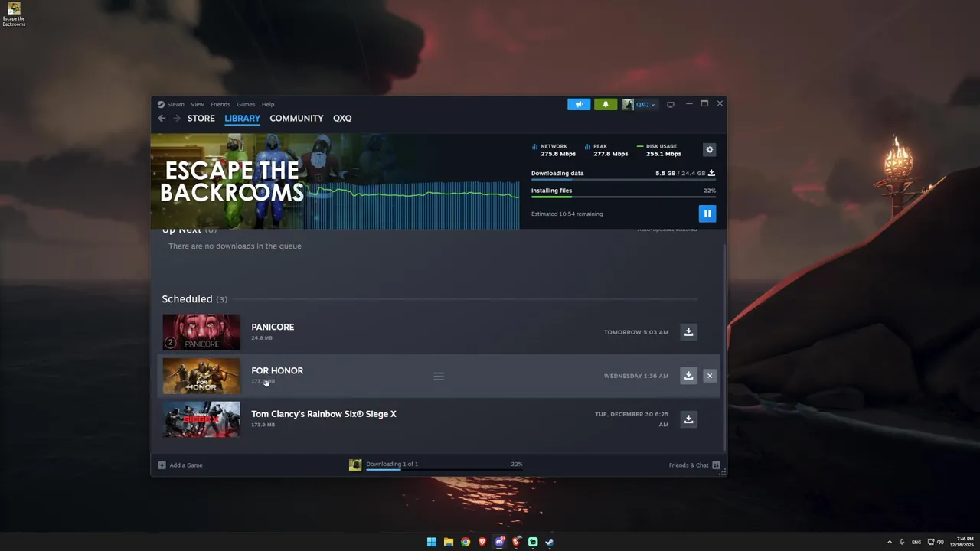Open Discord from the taskbar
Viewport: 980px width, 551px height.
pyautogui.click(x=499, y=542)
